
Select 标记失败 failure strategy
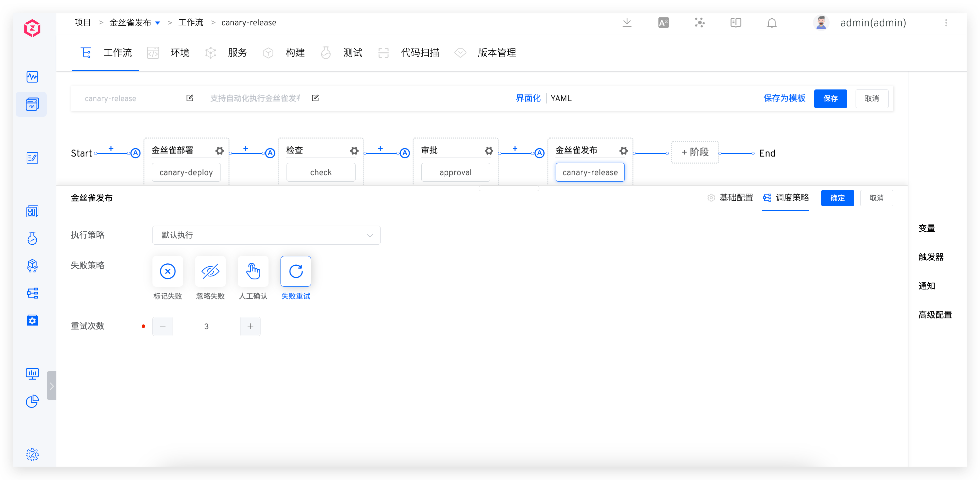tap(168, 271)
